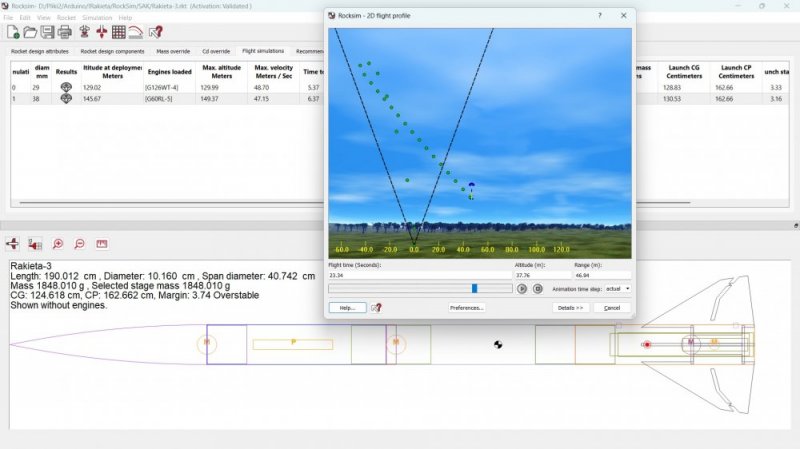The image size is (800, 449).
Task: Click the question mark in the dialog title bar
Action: 599,15
